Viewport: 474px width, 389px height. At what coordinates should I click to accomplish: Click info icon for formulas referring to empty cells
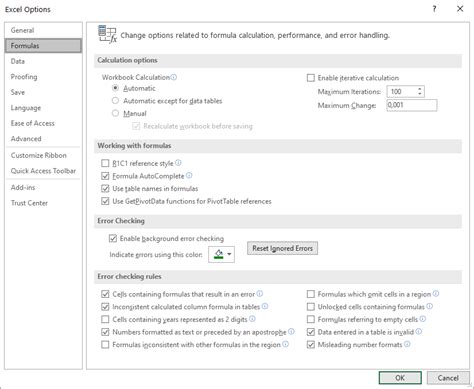[x=423, y=319]
